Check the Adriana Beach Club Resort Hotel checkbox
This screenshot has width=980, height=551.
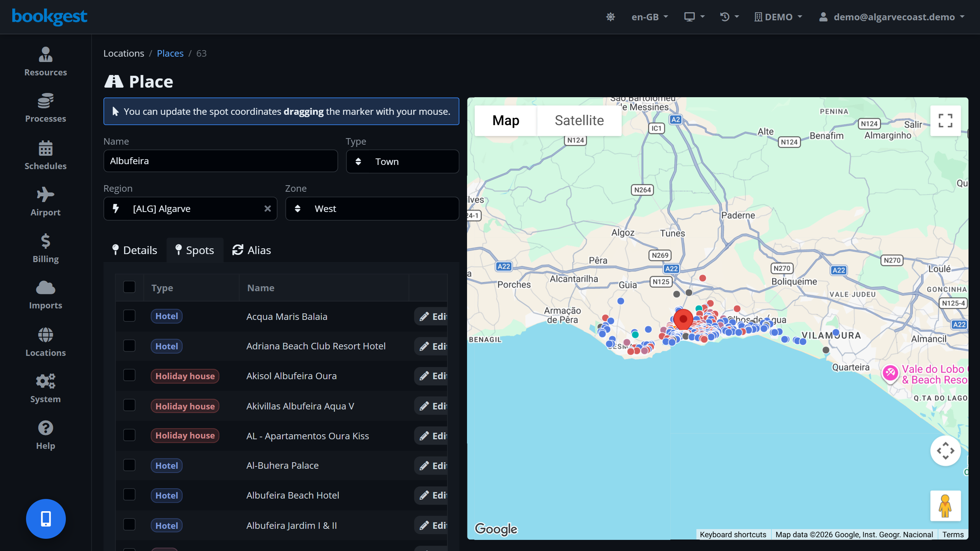(x=129, y=346)
